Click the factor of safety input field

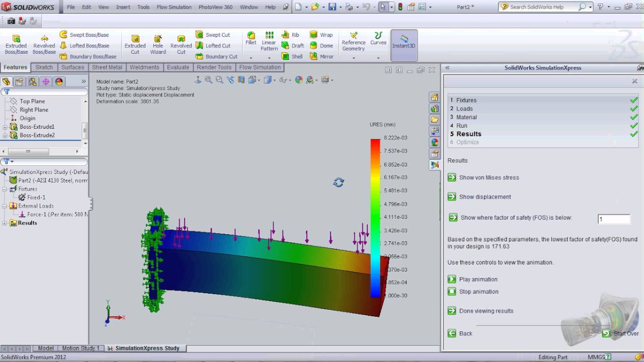point(614,219)
